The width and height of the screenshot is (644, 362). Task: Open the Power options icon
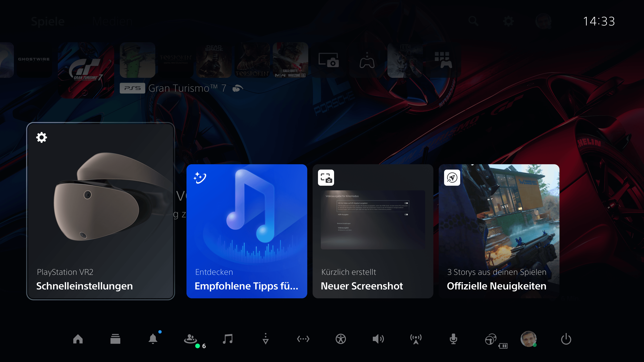566,339
